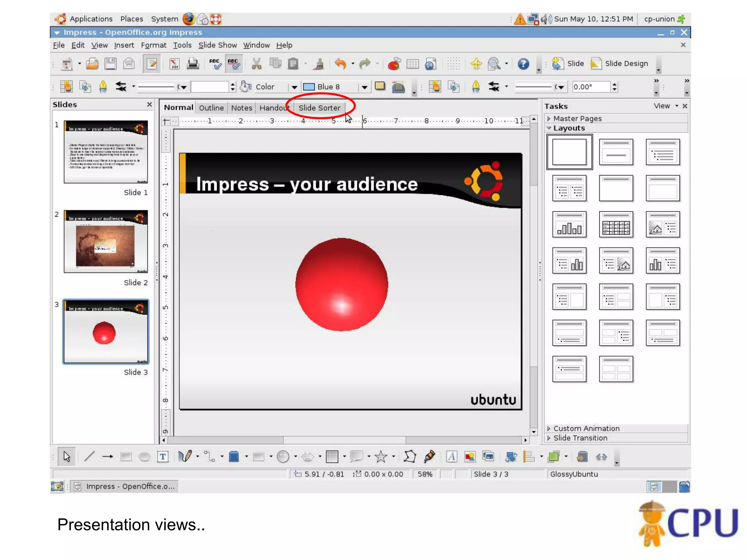Click the Impress taskbar window button
The image size is (747, 560).
124,486
